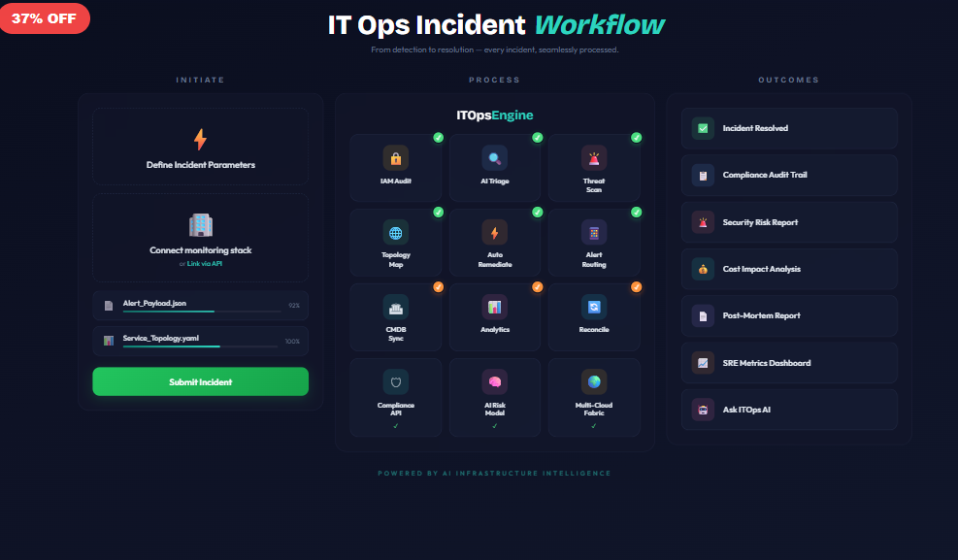
Task: Check the AI Risk Model completion mark
Action: point(494,424)
